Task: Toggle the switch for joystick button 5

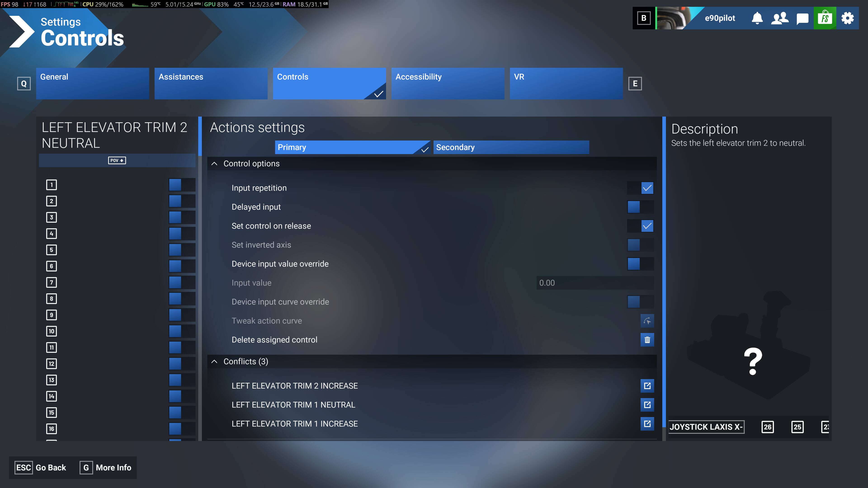Action: (x=182, y=250)
